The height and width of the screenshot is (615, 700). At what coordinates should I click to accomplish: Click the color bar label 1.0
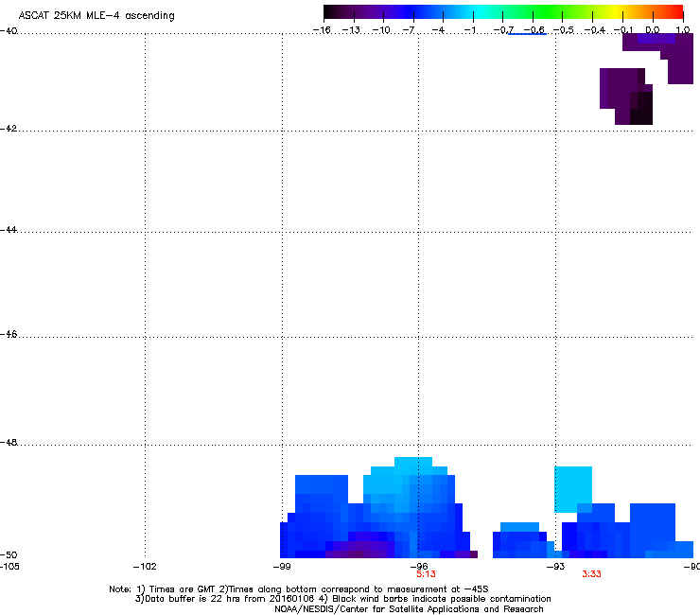point(683,30)
